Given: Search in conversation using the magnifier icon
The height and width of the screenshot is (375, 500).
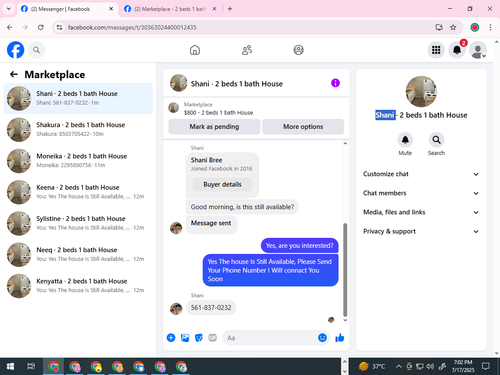Looking at the screenshot, I should click(x=436, y=140).
